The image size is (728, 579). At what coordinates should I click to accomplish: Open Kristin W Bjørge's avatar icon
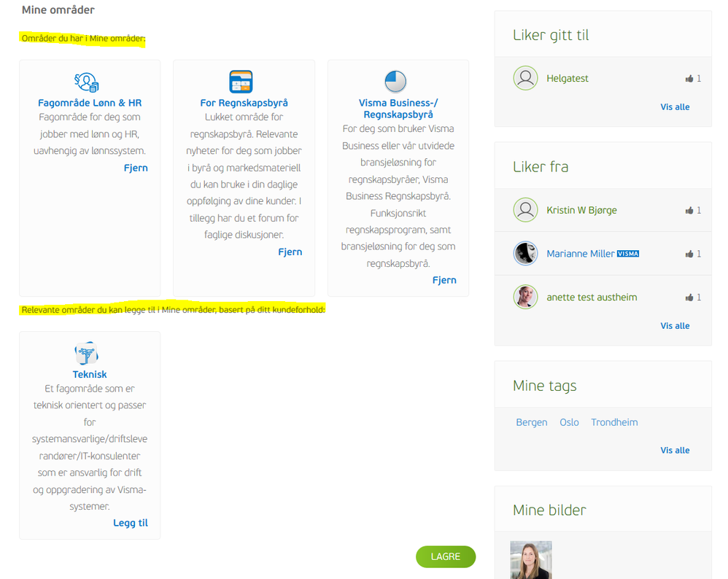[x=525, y=210]
